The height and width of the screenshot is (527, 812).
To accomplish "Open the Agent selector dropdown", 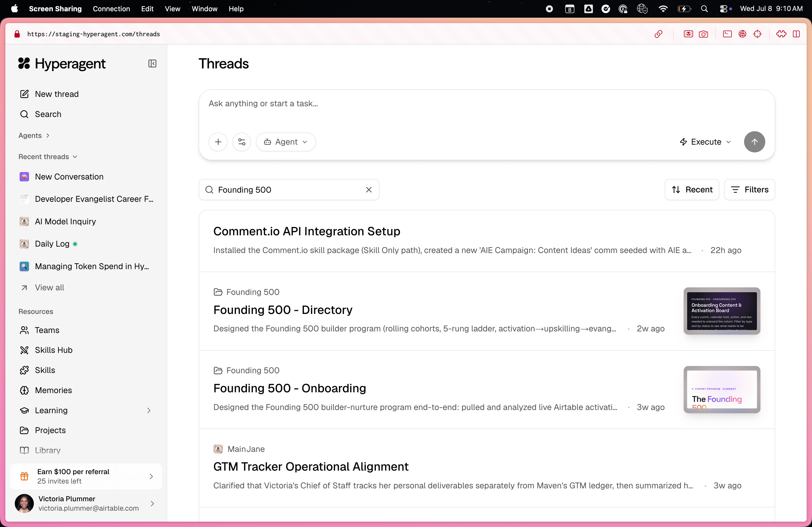I will click(285, 142).
